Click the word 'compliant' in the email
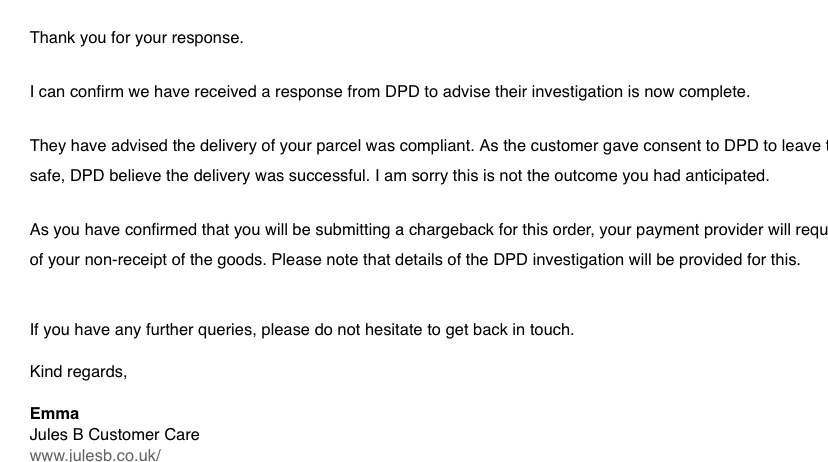Screen dimensions: 828x462 437,146
